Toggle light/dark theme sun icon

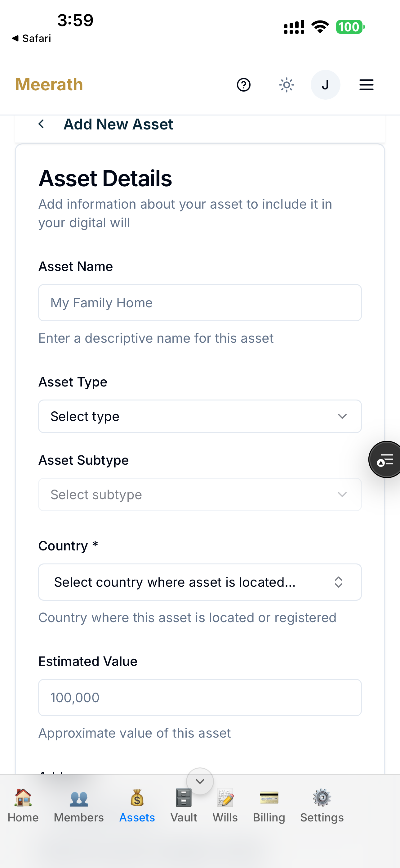(x=287, y=84)
